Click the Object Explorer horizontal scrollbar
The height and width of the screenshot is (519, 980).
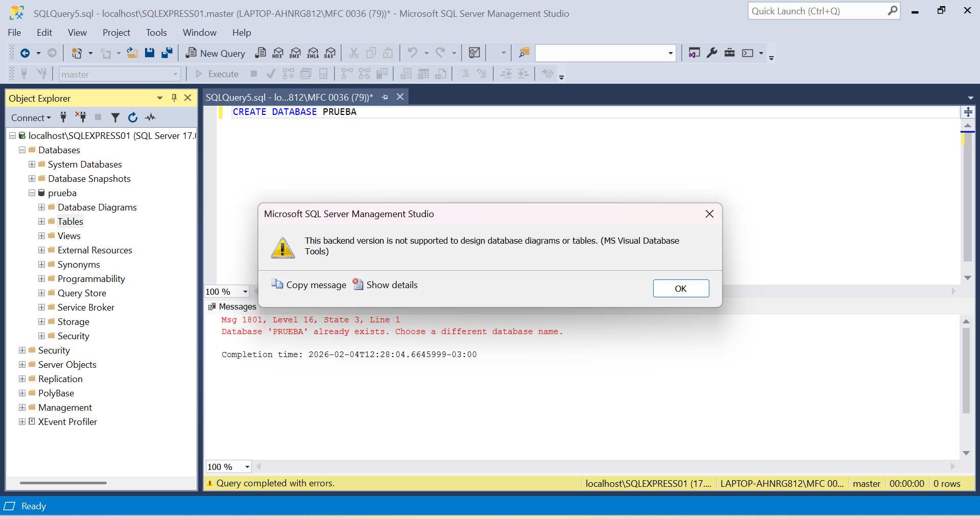click(63, 483)
